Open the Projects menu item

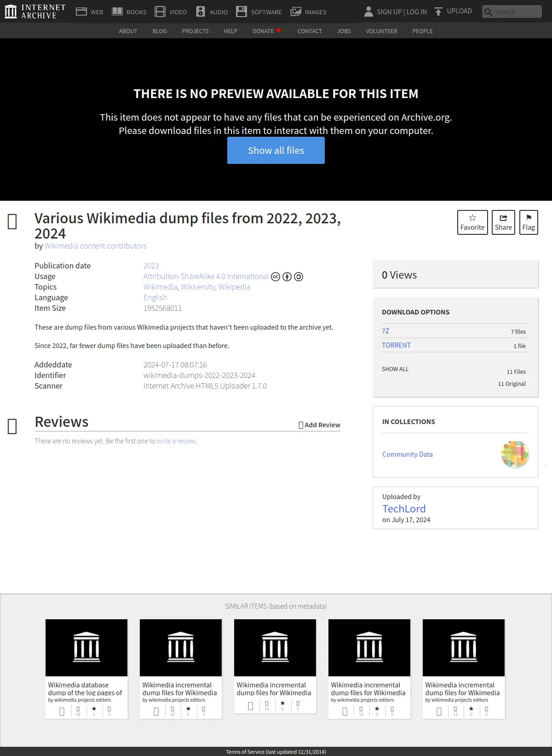pos(195,31)
